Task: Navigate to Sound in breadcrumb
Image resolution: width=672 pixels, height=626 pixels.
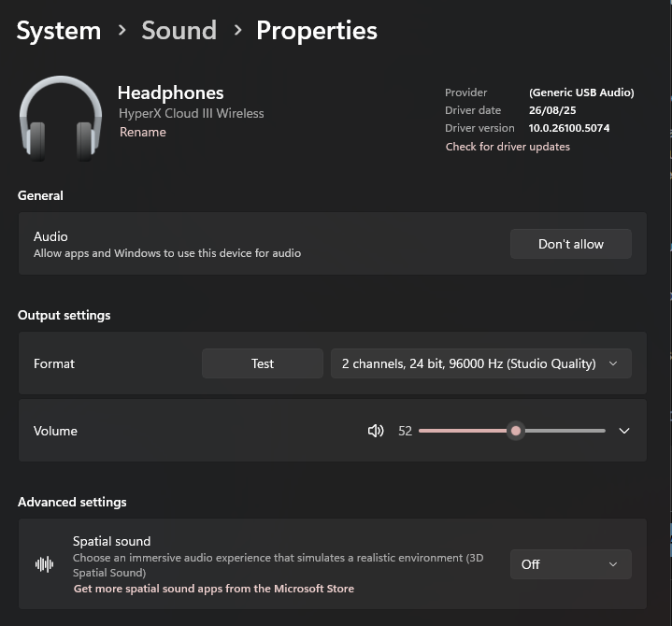Action: click(179, 31)
